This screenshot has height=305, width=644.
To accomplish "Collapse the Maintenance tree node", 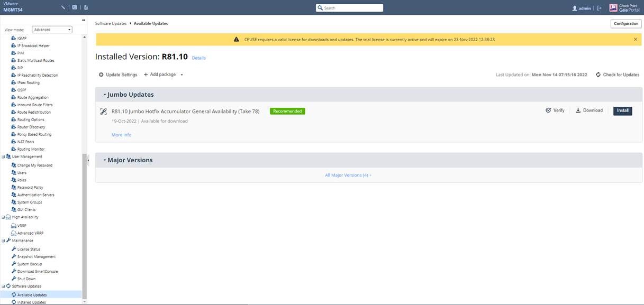I will [x=3, y=241].
